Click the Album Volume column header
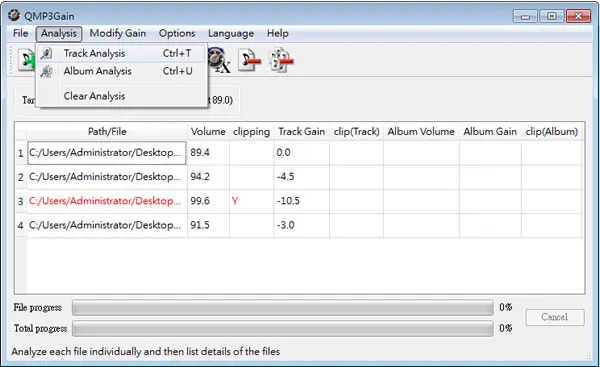Image resolution: width=600 pixels, height=367 pixels. click(x=421, y=132)
